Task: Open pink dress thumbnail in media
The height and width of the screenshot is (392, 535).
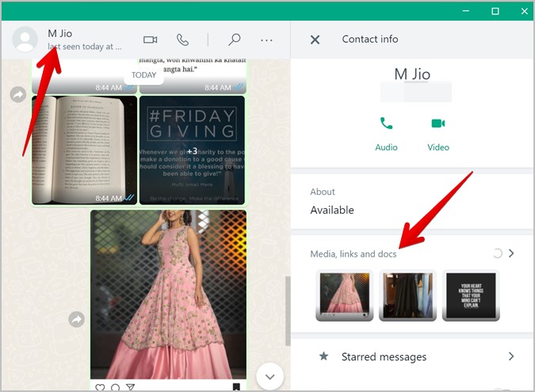Action: (x=344, y=295)
